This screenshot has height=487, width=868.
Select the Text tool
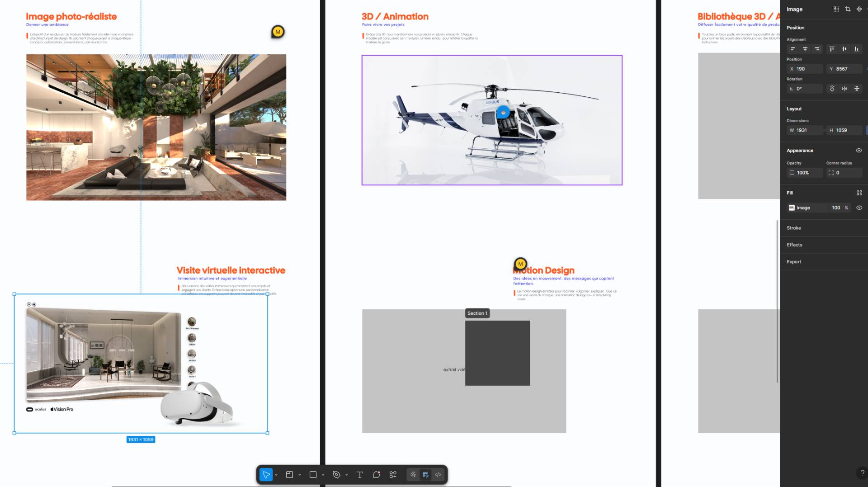pyautogui.click(x=360, y=475)
